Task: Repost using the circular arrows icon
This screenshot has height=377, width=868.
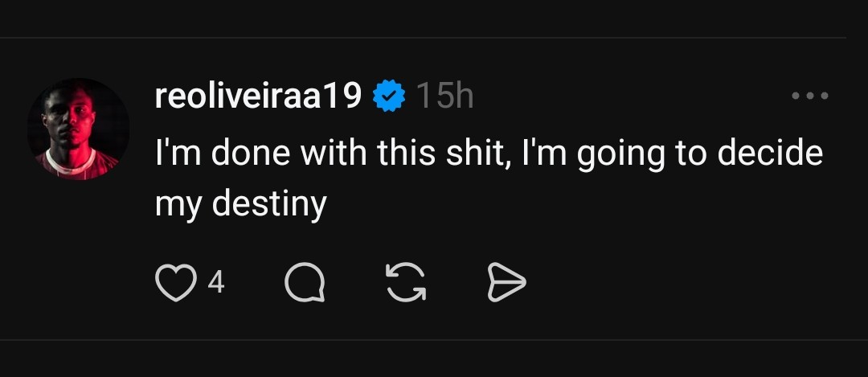Action: pos(405,283)
